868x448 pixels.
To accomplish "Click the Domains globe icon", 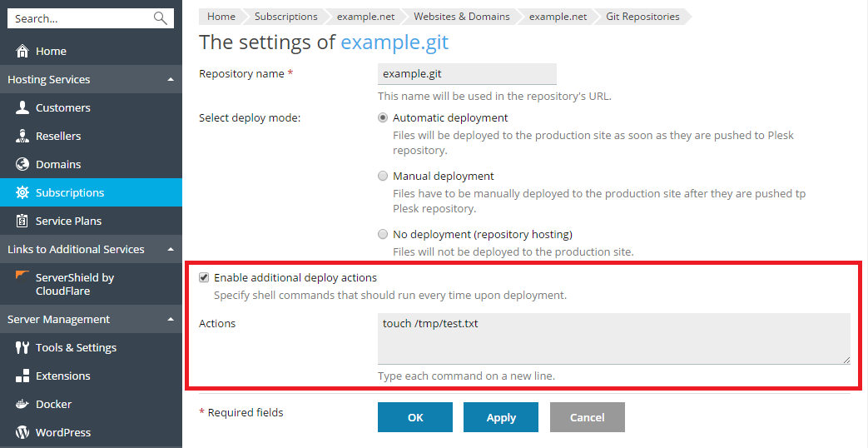I will pyautogui.click(x=22, y=165).
